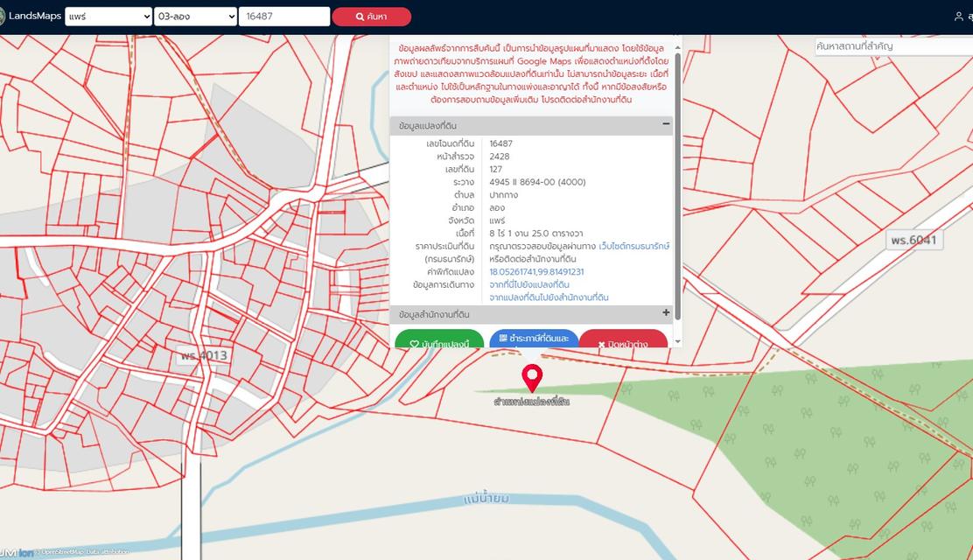Click the title deed number field 16487
This screenshot has height=560, width=973.
(x=284, y=17)
